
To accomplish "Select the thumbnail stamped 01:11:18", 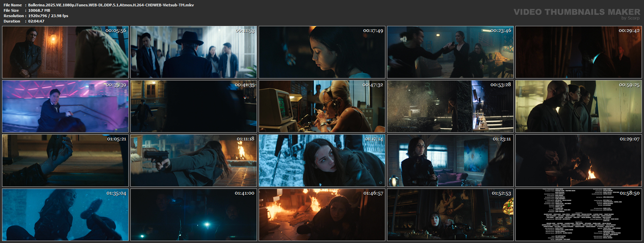I will tap(194, 160).
